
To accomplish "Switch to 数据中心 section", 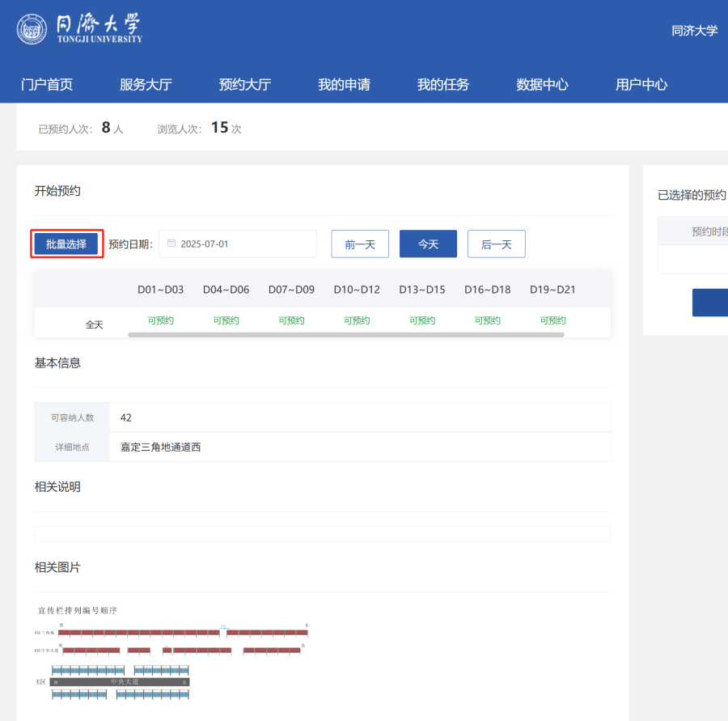I will pyautogui.click(x=542, y=84).
